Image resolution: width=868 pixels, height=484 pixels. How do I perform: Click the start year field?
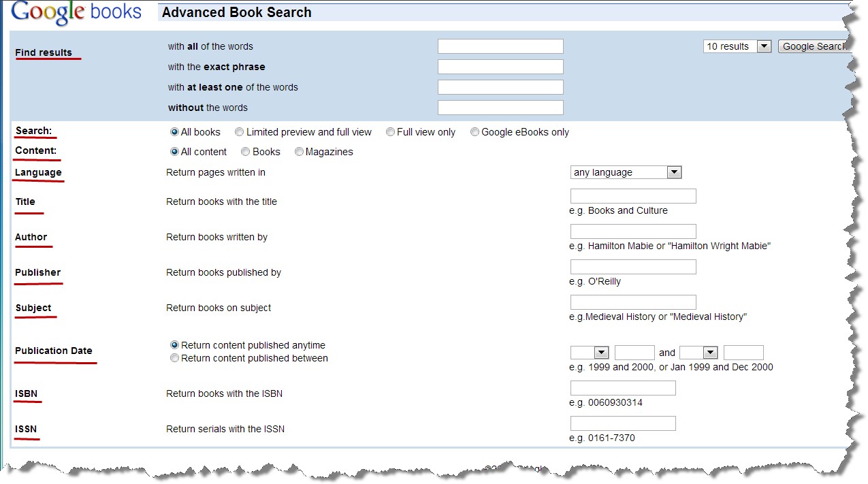point(634,353)
